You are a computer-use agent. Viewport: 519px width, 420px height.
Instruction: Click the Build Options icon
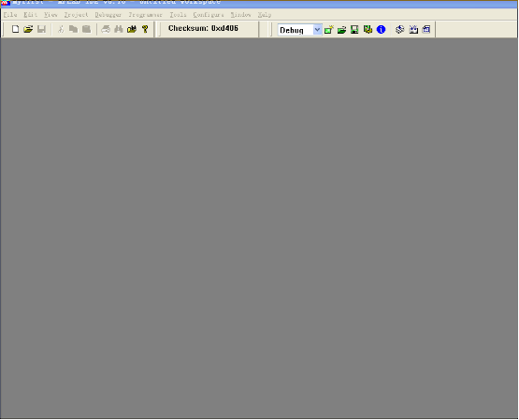[368, 30]
